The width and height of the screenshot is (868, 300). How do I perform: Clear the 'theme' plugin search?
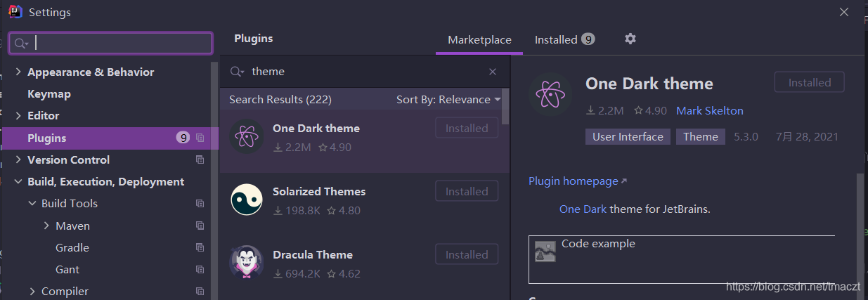(493, 72)
